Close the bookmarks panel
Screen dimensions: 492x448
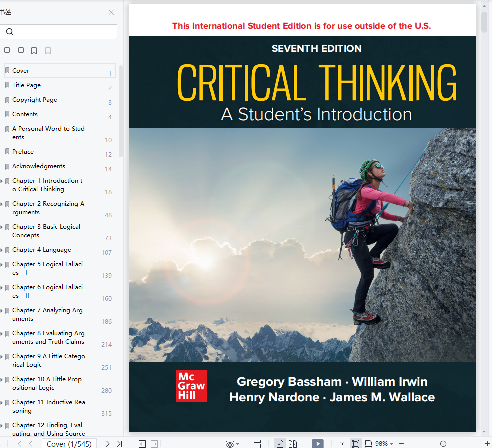[111, 12]
